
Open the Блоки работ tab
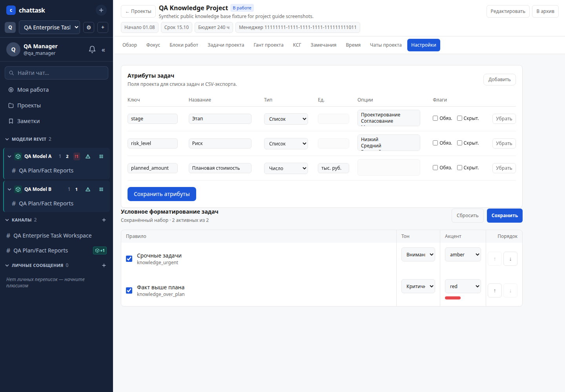coord(184,45)
